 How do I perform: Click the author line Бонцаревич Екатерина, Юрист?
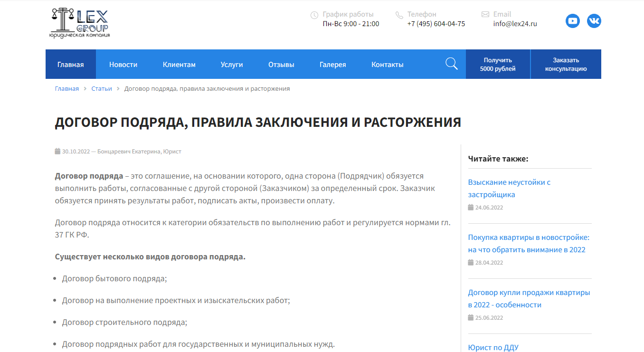point(139,152)
